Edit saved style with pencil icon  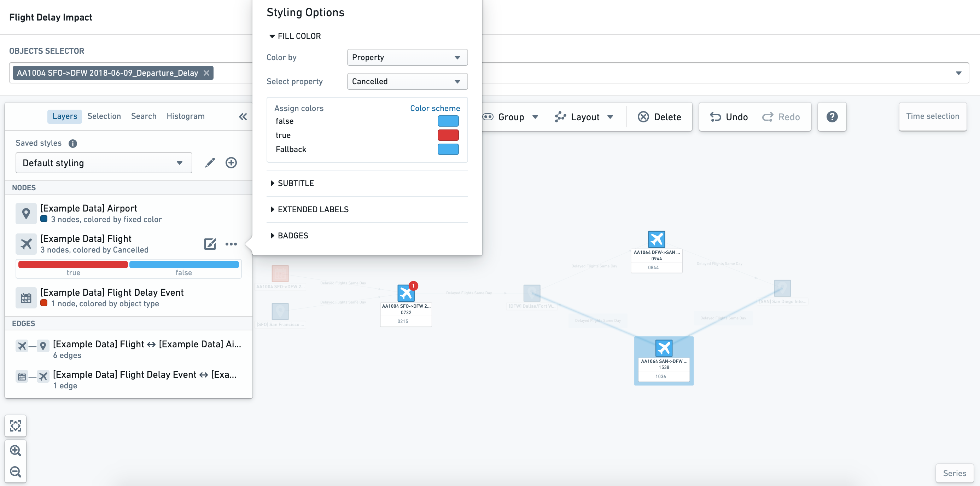tap(210, 163)
